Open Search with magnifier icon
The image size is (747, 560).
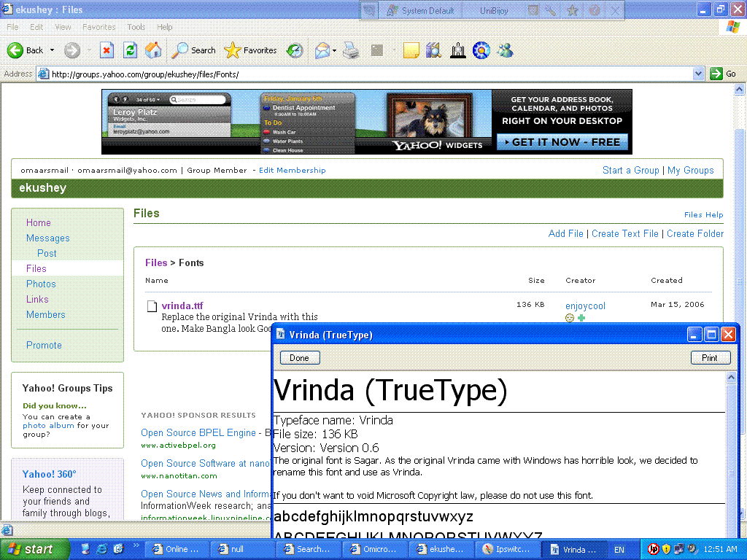tap(179, 50)
